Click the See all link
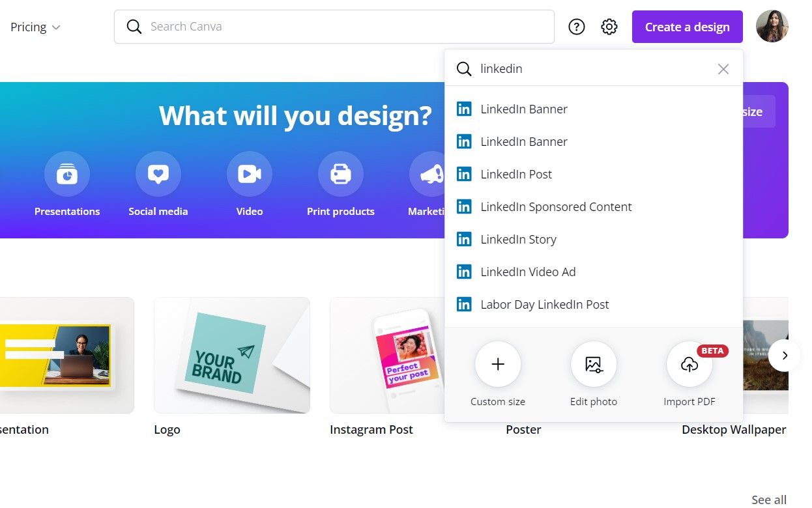 [x=768, y=499]
